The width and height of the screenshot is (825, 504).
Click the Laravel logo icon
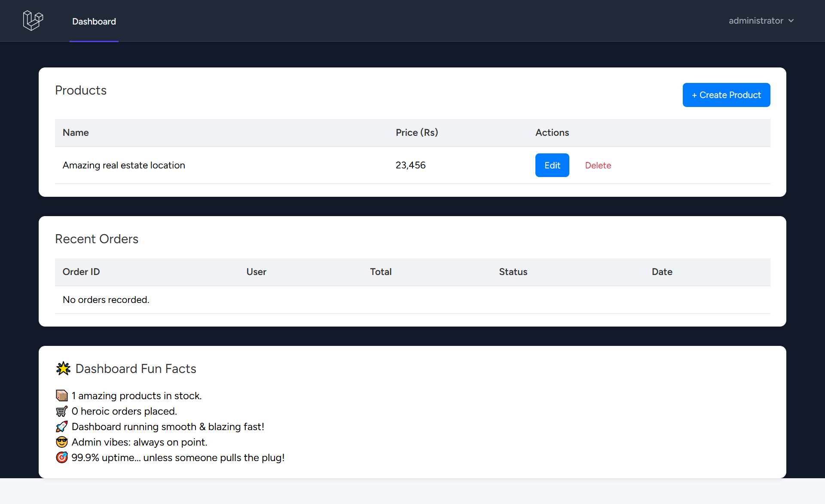click(33, 21)
